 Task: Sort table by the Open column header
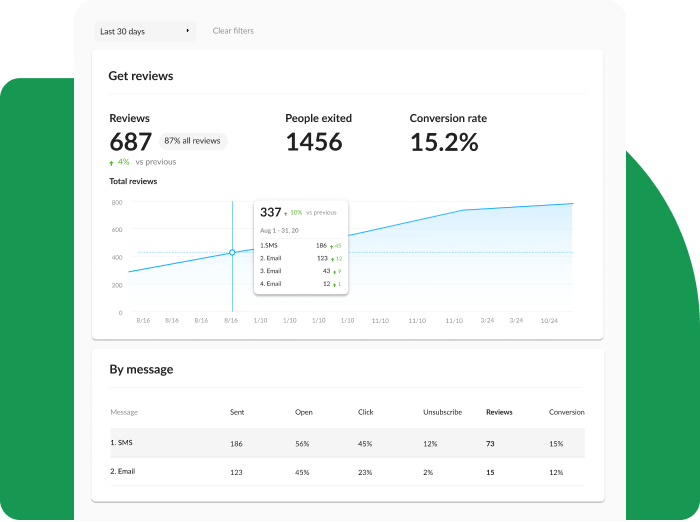(303, 412)
